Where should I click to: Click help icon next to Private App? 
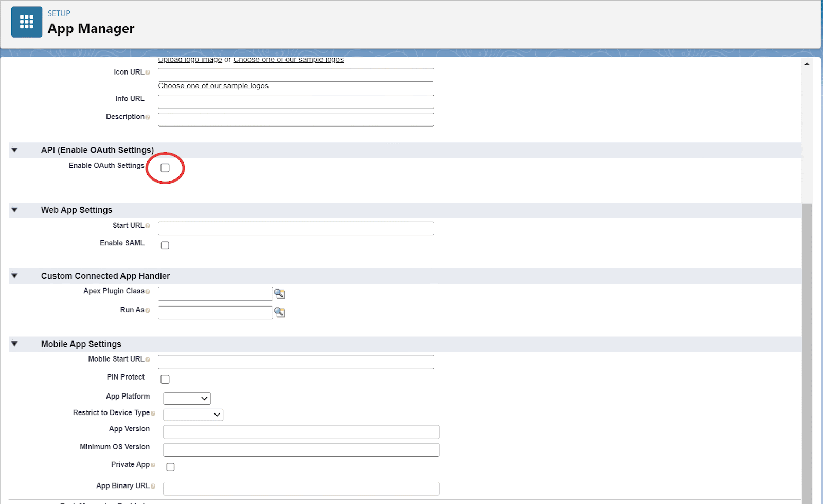point(153,465)
